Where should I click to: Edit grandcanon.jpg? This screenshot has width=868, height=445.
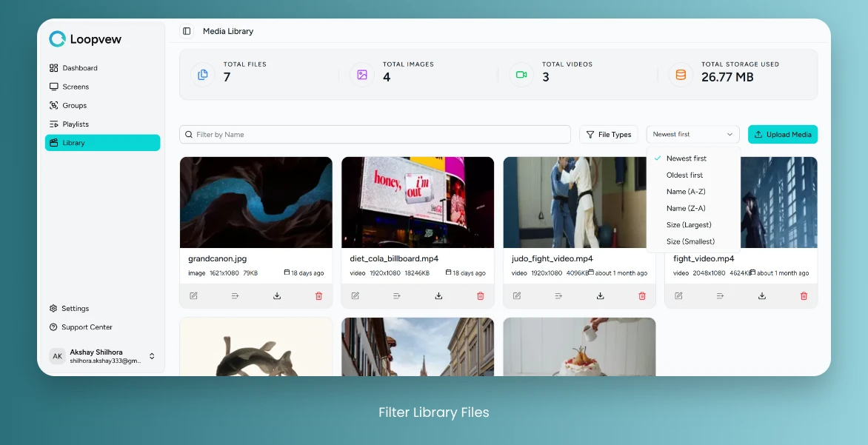point(193,296)
